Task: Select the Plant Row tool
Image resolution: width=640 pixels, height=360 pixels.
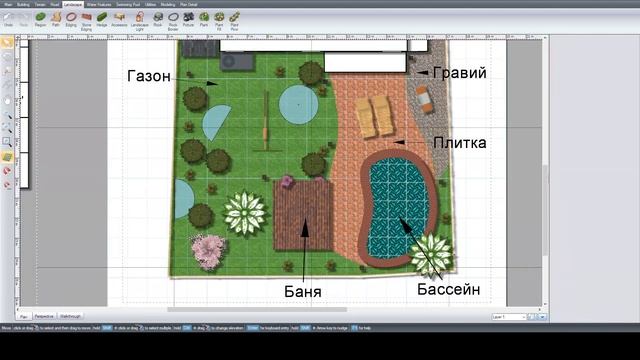Action: pos(234,21)
